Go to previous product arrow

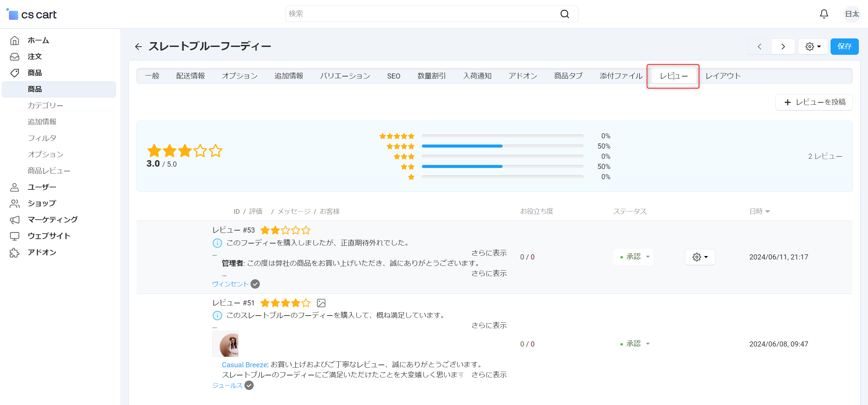[x=759, y=47]
